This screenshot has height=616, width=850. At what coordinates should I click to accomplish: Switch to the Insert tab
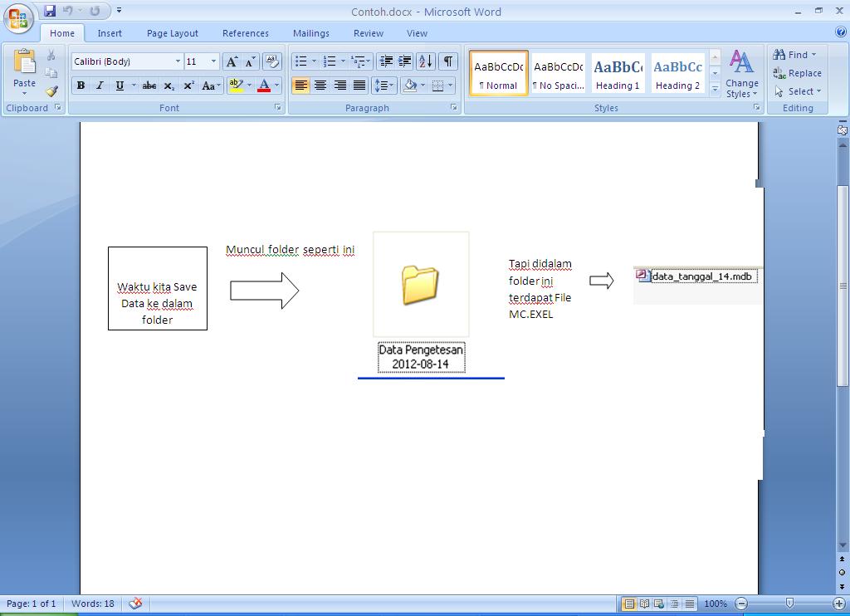110,33
